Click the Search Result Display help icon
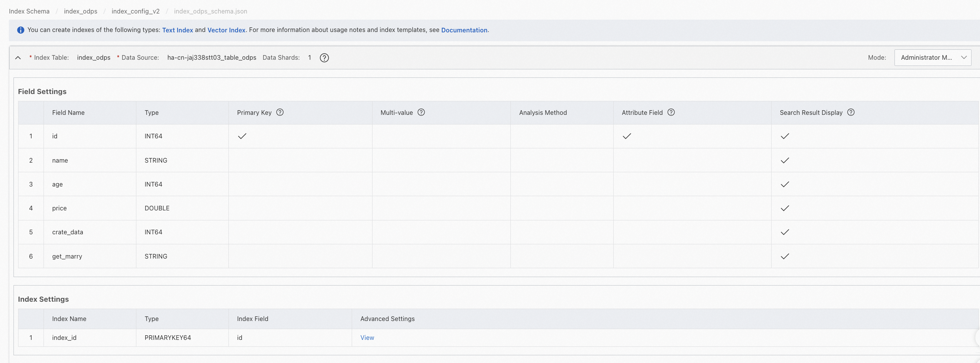Screen dimensions: 980x363 (x=851, y=113)
